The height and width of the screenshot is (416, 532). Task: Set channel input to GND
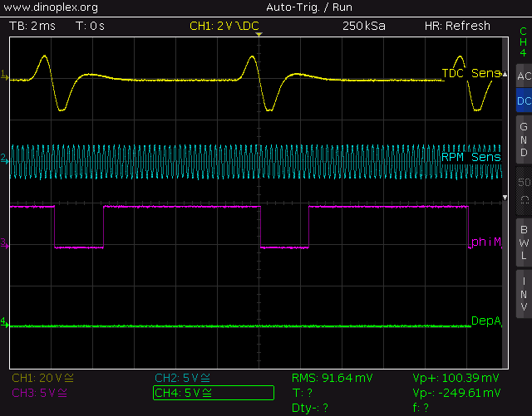coord(523,139)
